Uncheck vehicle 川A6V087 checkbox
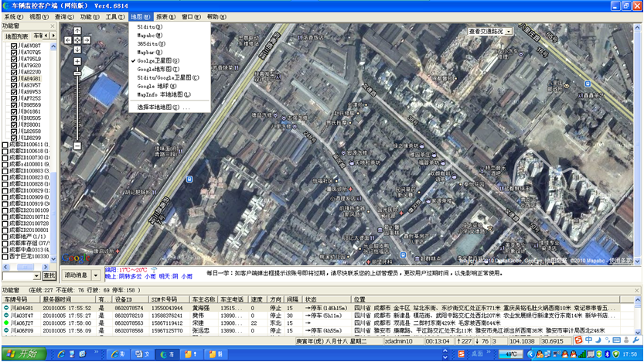The height and width of the screenshot is (362, 644). pos(14,46)
